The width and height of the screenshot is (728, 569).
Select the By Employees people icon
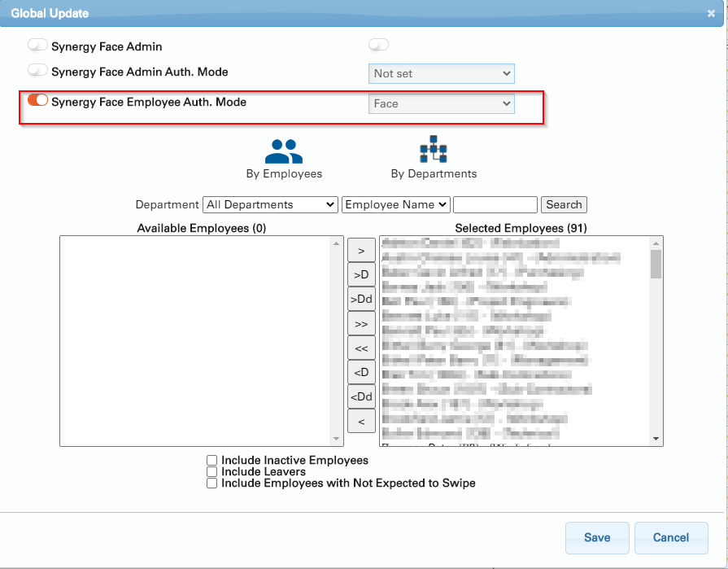(x=284, y=151)
